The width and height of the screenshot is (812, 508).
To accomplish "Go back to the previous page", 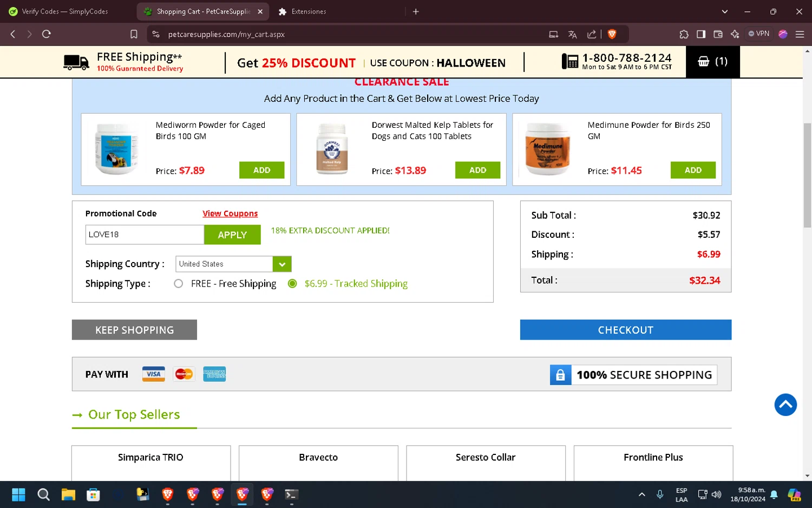I will 13,34.
